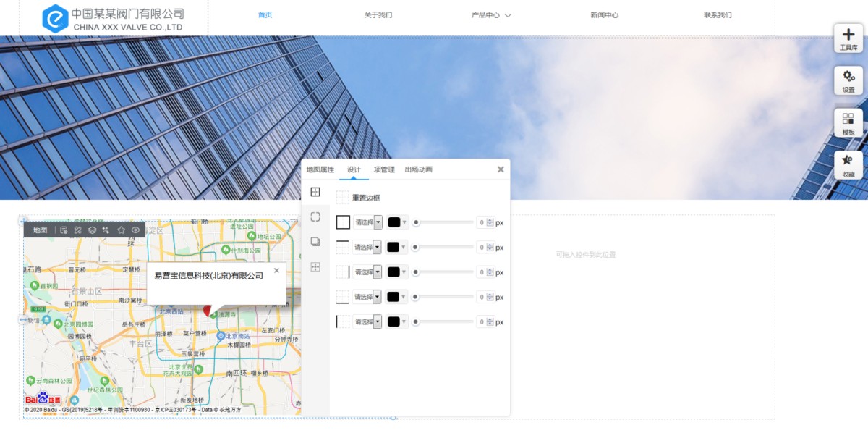Click the layers icon in map toolbar
868x433 pixels.
[93, 230]
